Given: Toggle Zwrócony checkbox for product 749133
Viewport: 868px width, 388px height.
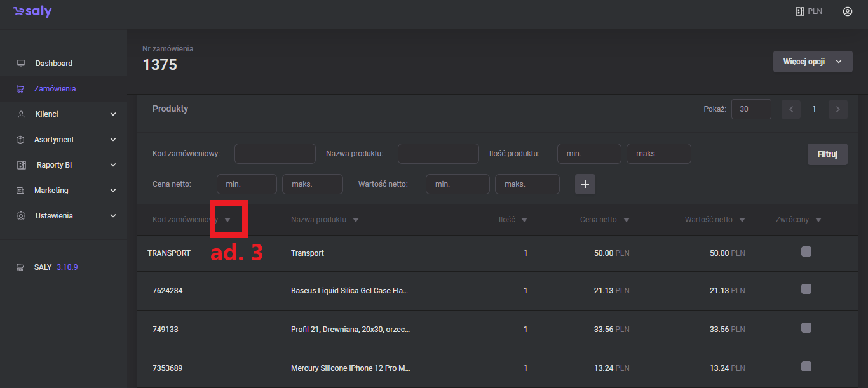Looking at the screenshot, I should click(x=806, y=328).
